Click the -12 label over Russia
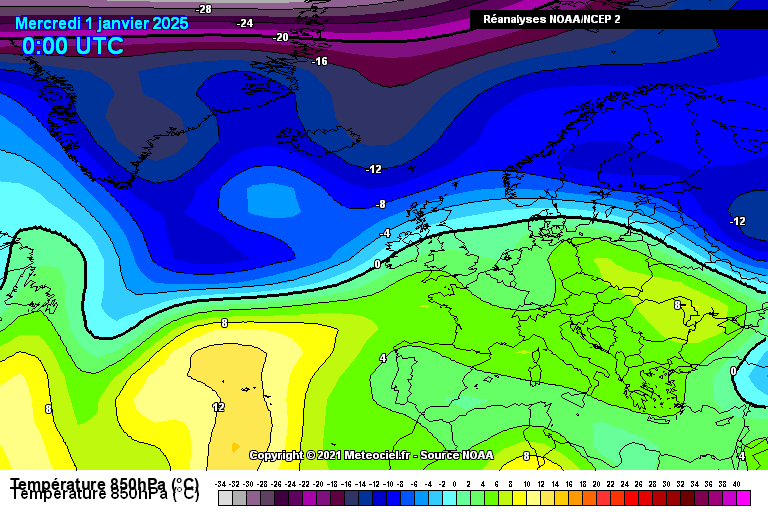Viewport: 768px width, 512px height. [x=737, y=221]
